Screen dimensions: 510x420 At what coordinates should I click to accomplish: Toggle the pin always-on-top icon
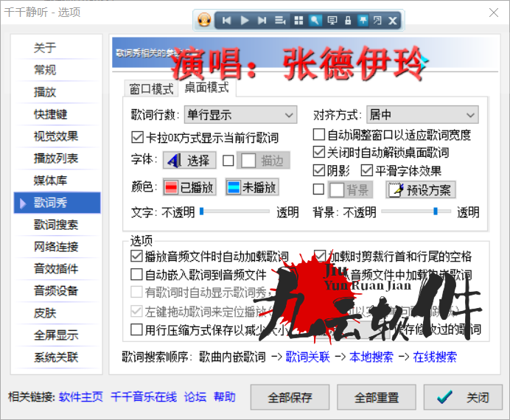pos(363,21)
